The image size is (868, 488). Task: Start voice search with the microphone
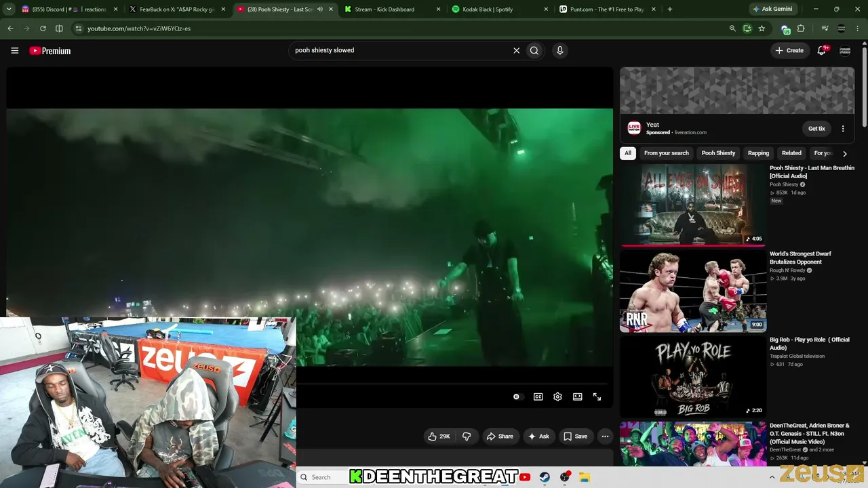coord(559,50)
